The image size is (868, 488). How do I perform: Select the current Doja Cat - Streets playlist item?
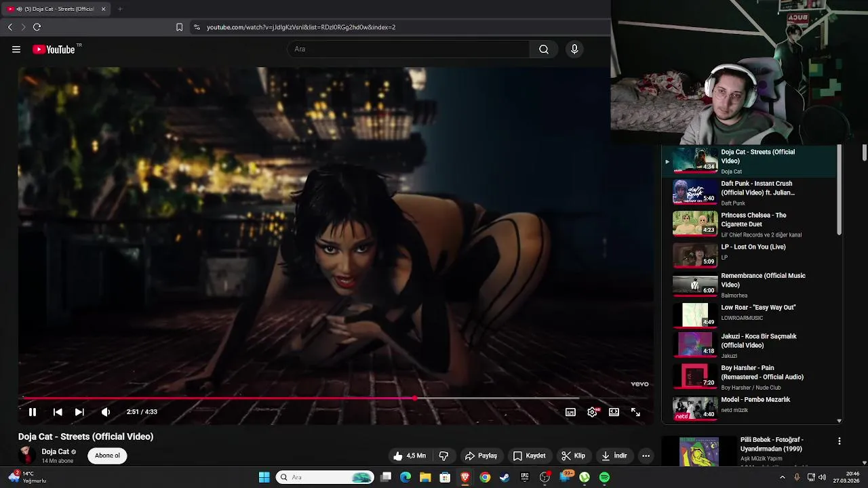[749, 161]
